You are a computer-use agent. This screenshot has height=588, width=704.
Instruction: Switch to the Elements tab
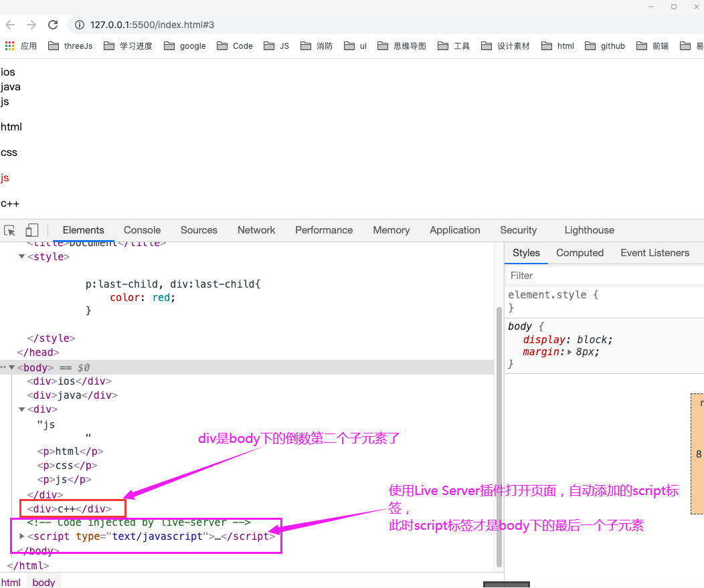tap(83, 230)
